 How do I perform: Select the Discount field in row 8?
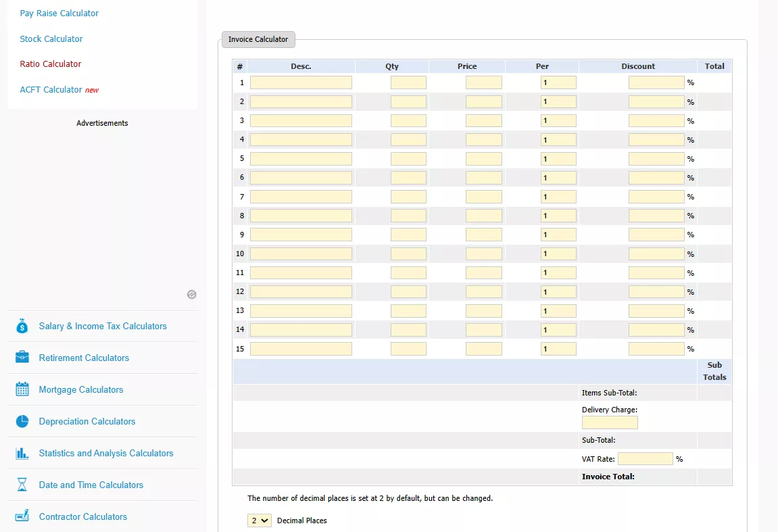click(656, 216)
